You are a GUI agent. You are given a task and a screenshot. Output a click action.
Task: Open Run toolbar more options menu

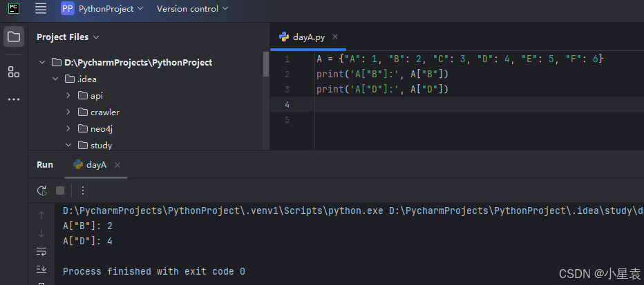pos(83,190)
